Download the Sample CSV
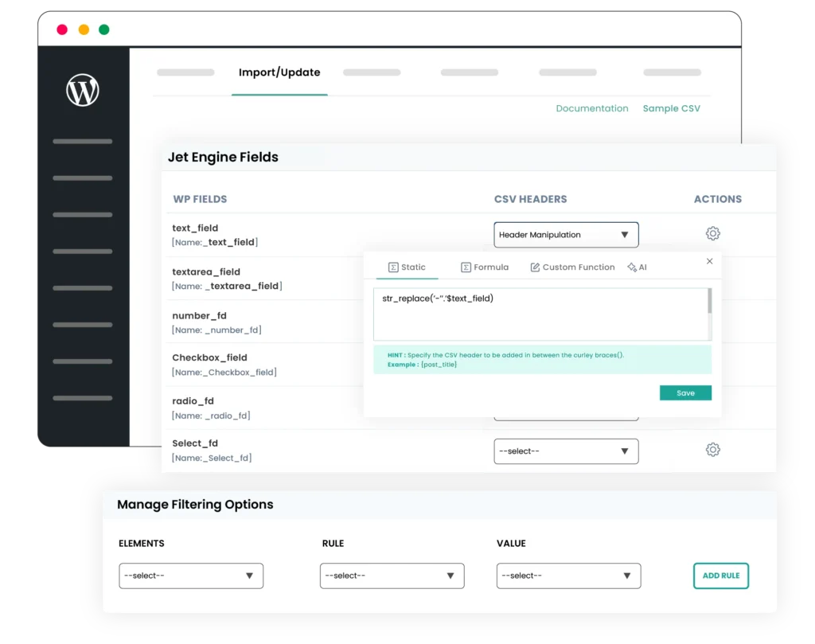The width and height of the screenshot is (815, 644). pyautogui.click(x=671, y=108)
